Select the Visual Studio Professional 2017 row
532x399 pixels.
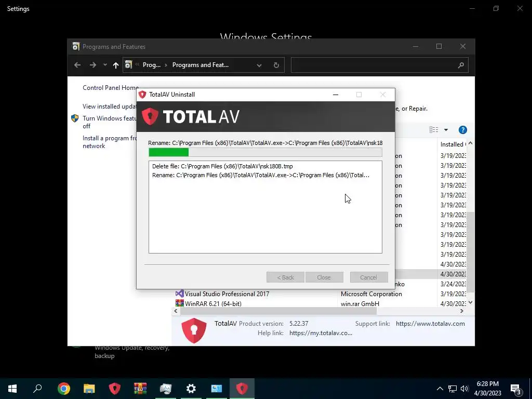click(x=227, y=294)
